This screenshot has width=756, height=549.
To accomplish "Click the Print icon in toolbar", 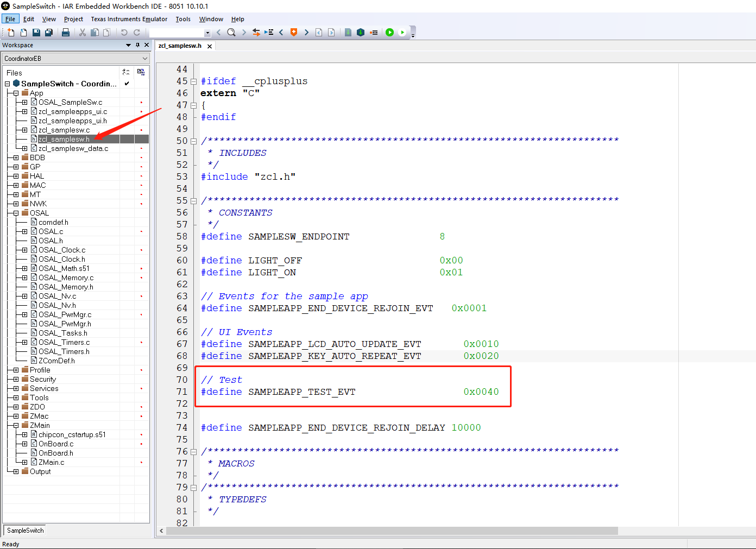I will (66, 33).
